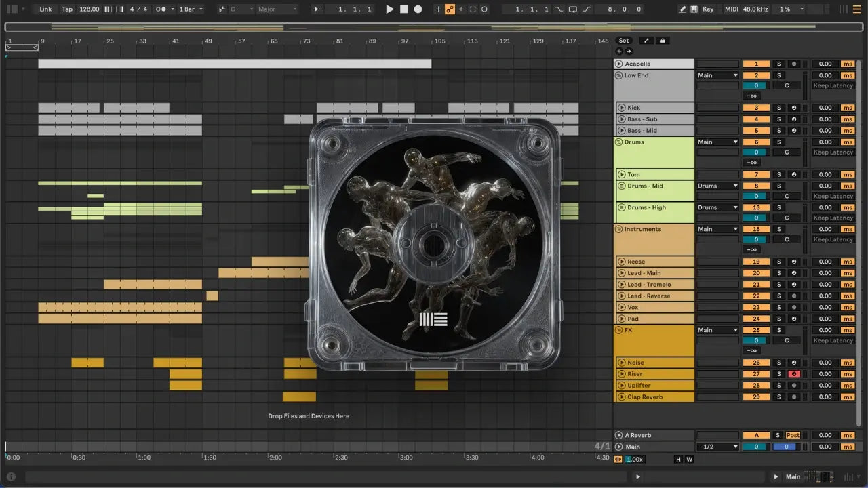Toggle the metronome icon

click(161, 9)
